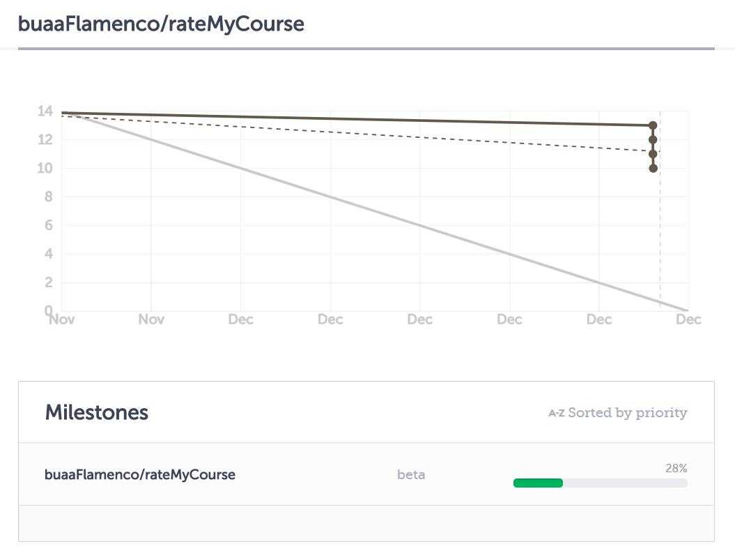Image resolution: width=735 pixels, height=560 pixels.
Task: Click the beta milestone label
Action: tap(411, 475)
